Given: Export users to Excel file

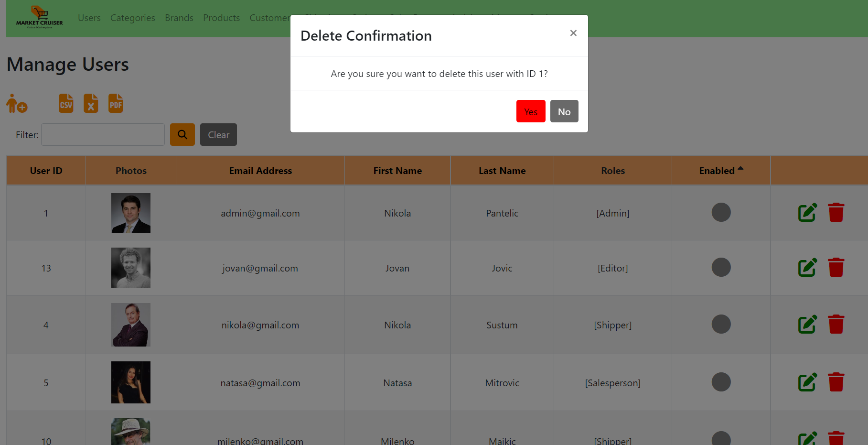Looking at the screenshot, I should pos(91,103).
